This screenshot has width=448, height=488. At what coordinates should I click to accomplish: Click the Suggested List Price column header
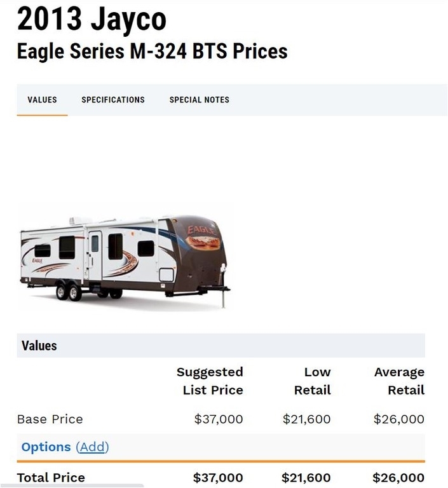coord(210,381)
